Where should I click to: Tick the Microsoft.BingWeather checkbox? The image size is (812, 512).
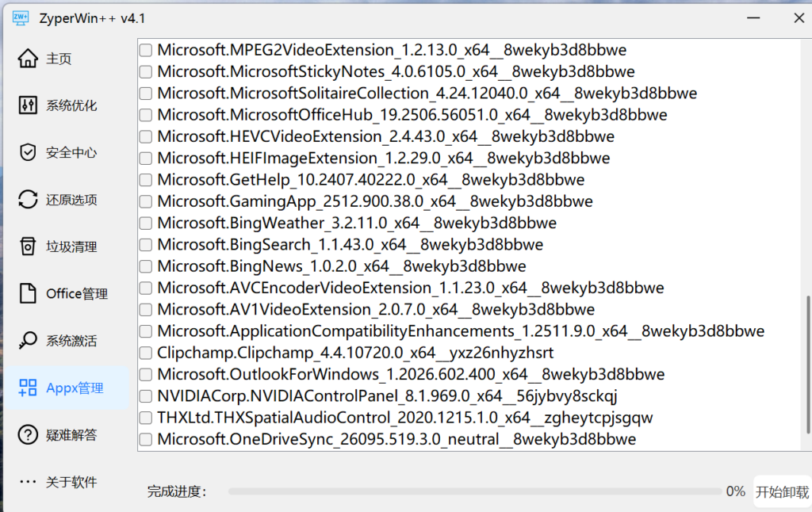click(146, 224)
